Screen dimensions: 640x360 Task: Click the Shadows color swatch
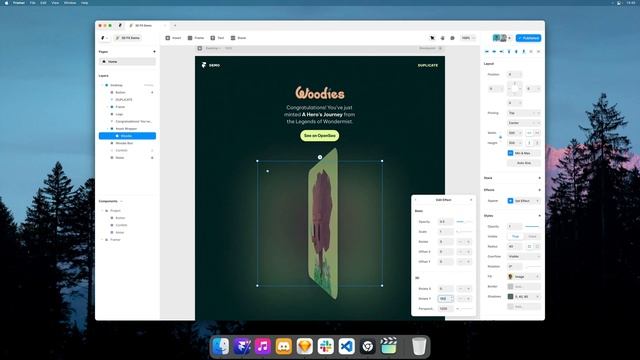point(510,296)
